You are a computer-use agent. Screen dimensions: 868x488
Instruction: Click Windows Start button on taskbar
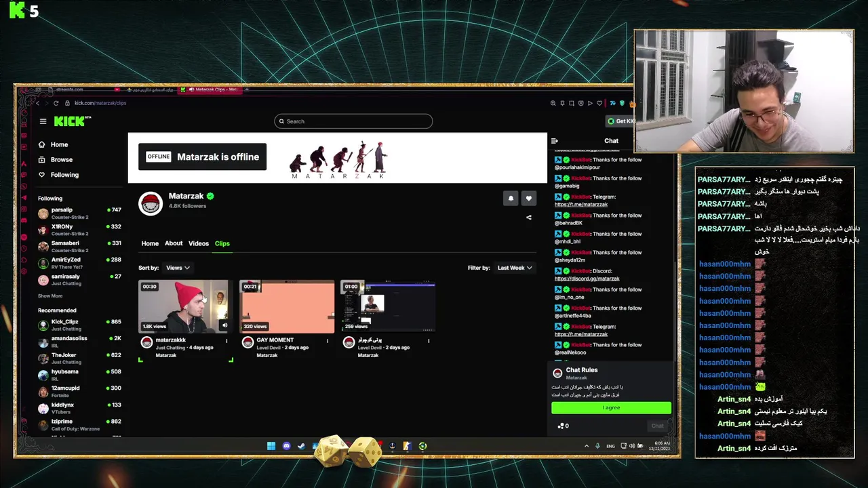(271, 446)
